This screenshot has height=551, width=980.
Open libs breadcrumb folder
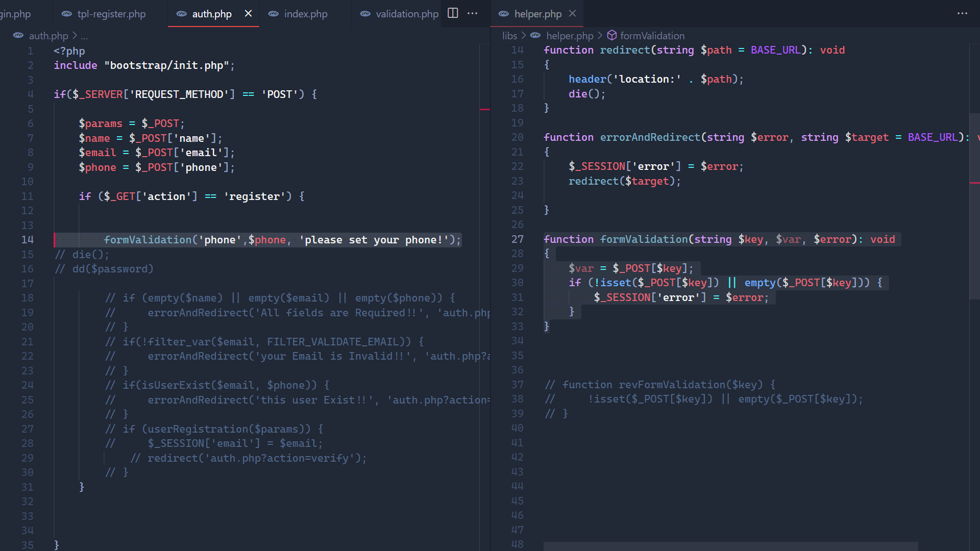pyautogui.click(x=509, y=36)
